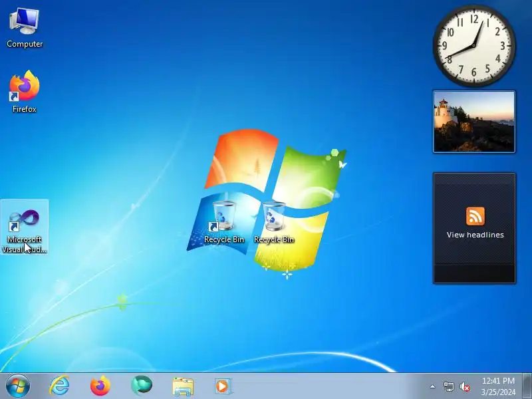Launch Internet Explorer from the taskbar

(59, 386)
